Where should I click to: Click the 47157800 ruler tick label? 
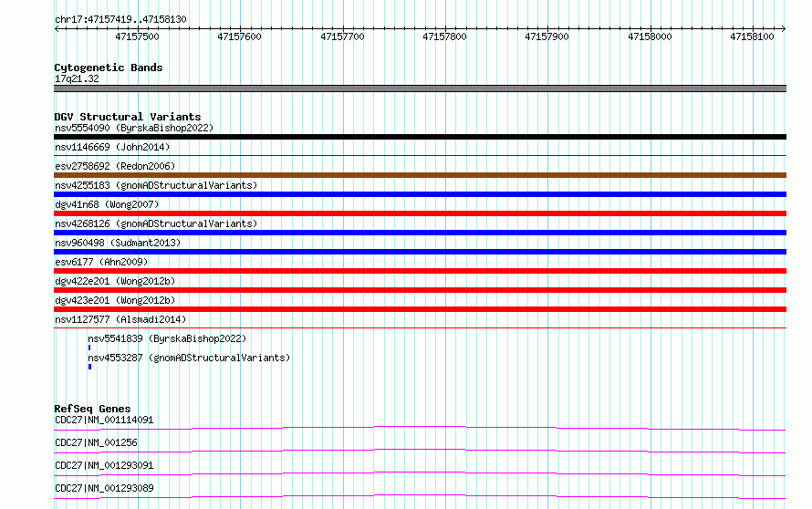(444, 36)
